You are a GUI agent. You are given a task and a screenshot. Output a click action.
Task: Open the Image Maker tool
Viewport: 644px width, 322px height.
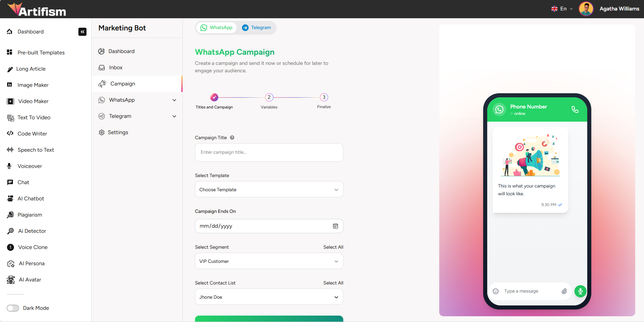33,85
